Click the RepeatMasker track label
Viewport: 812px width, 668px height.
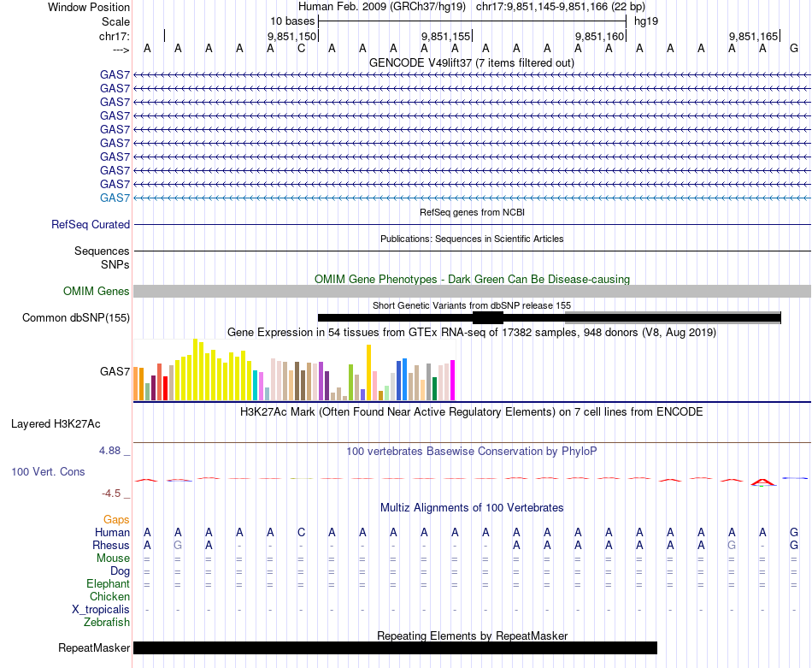pyautogui.click(x=94, y=647)
